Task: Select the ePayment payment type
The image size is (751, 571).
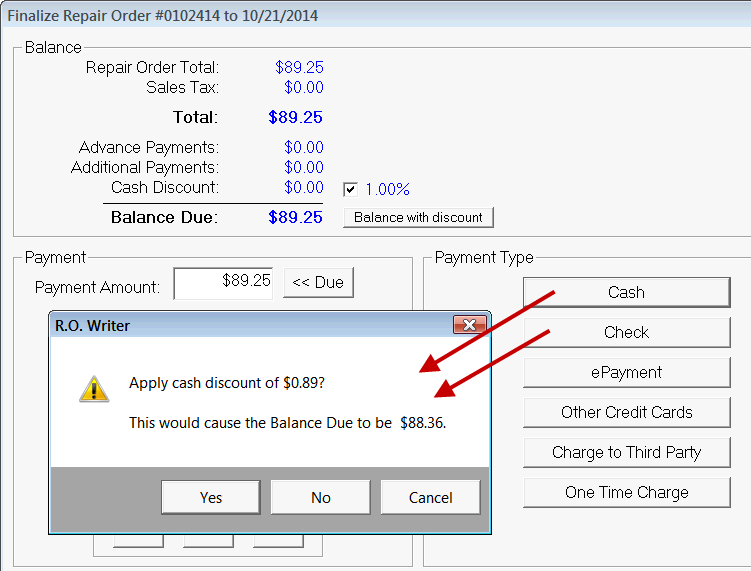Action: tap(626, 372)
